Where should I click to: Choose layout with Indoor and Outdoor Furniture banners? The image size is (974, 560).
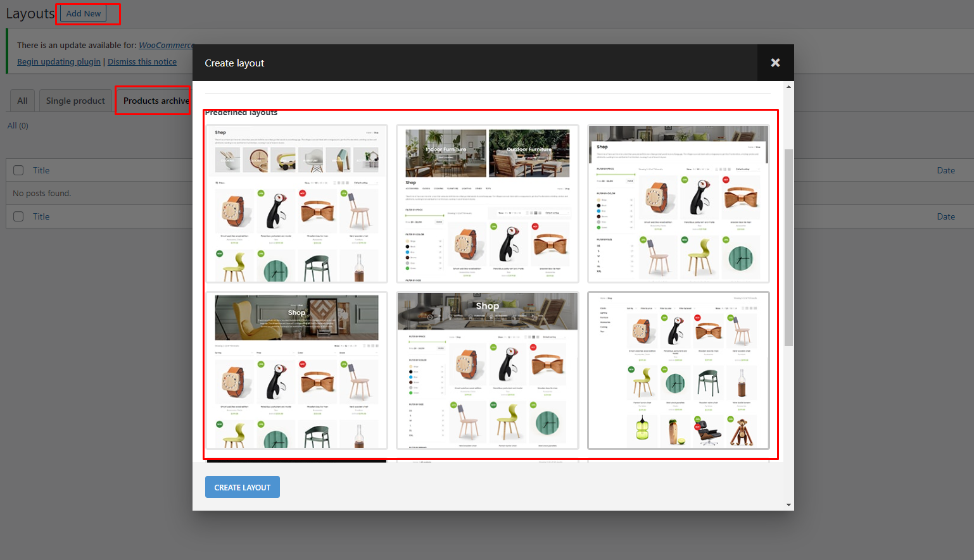click(x=488, y=204)
